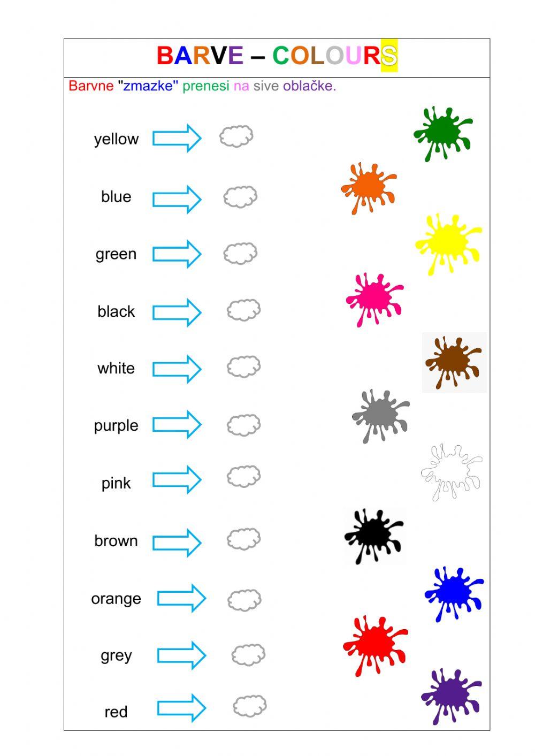
Task: Select the cloud in the pink row
Action: point(243,476)
